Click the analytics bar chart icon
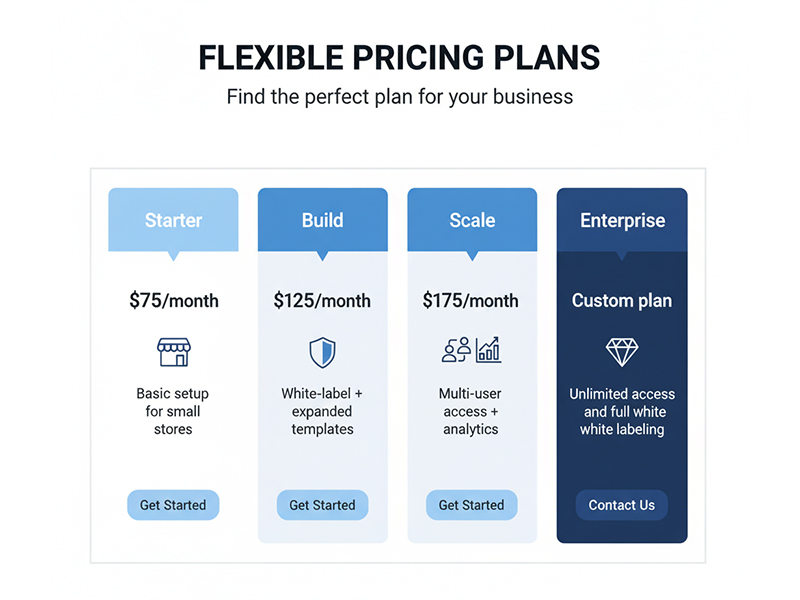 click(x=489, y=349)
